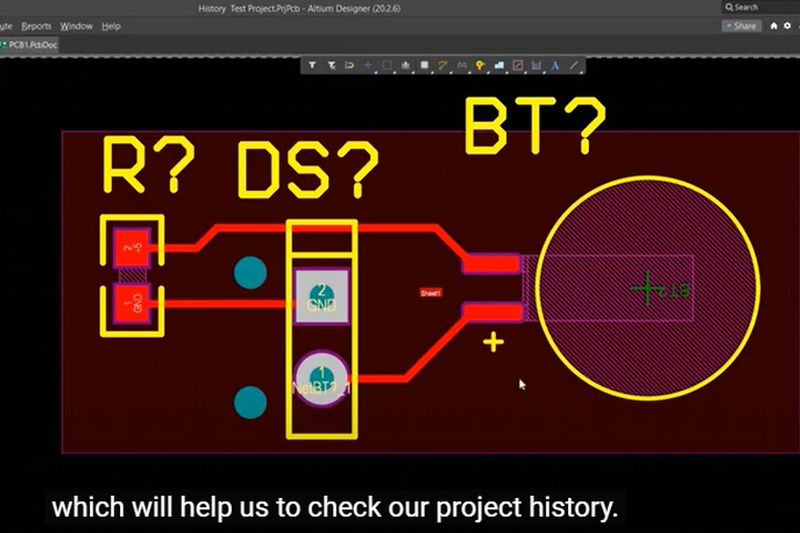800x533 pixels.
Task: Select the DS? designator text
Action: pos(308,170)
